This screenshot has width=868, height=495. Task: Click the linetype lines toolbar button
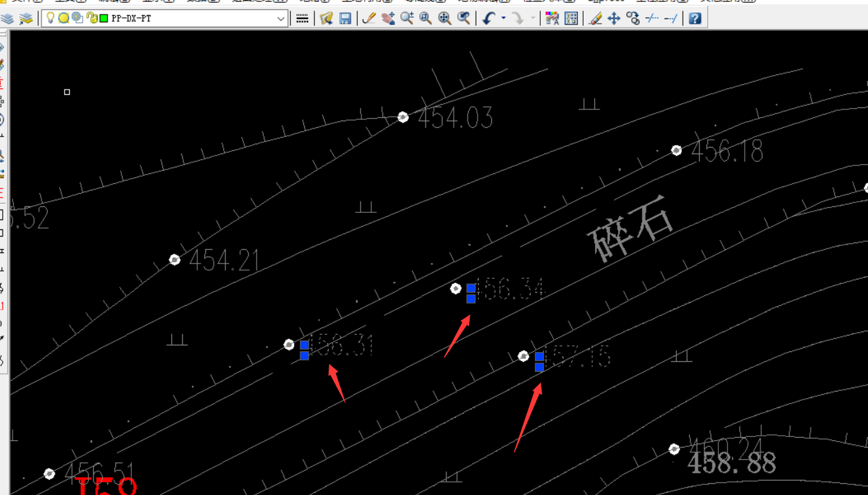point(302,18)
